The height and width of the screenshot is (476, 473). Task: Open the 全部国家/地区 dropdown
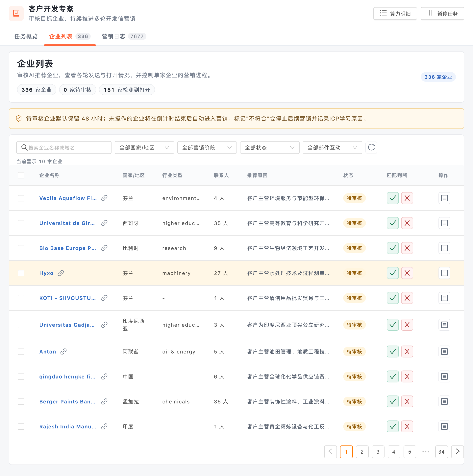tap(144, 147)
